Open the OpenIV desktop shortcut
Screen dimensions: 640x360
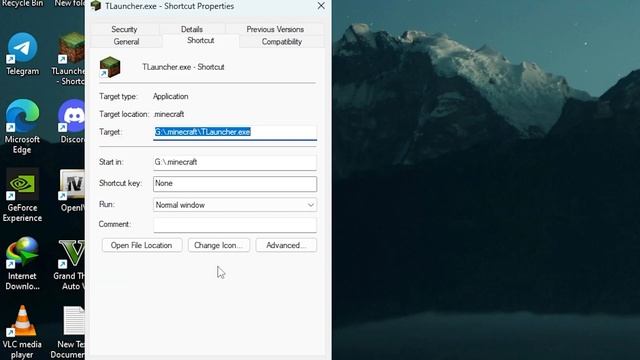coord(72,191)
